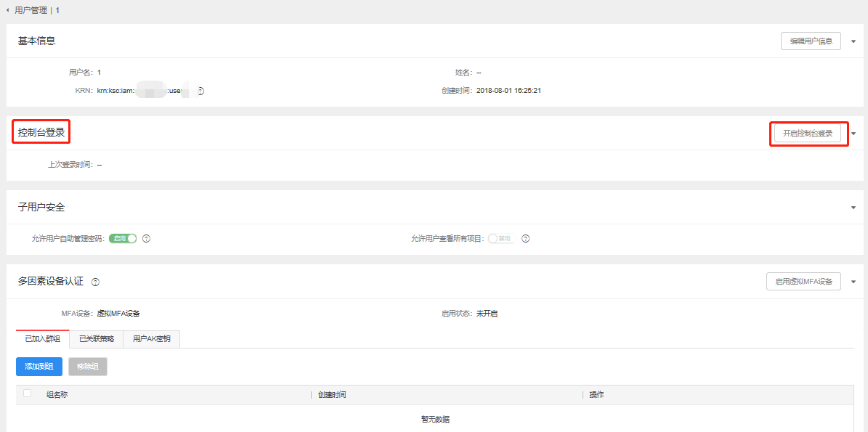
Task: Disable the 允许用户自助管理密码 toggle
Action: point(123,239)
